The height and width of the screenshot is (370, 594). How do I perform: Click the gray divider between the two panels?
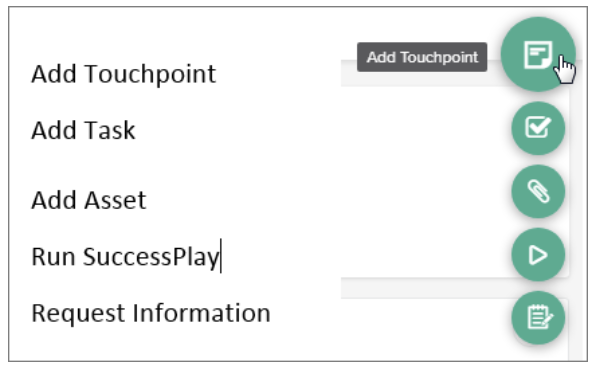coord(424,288)
